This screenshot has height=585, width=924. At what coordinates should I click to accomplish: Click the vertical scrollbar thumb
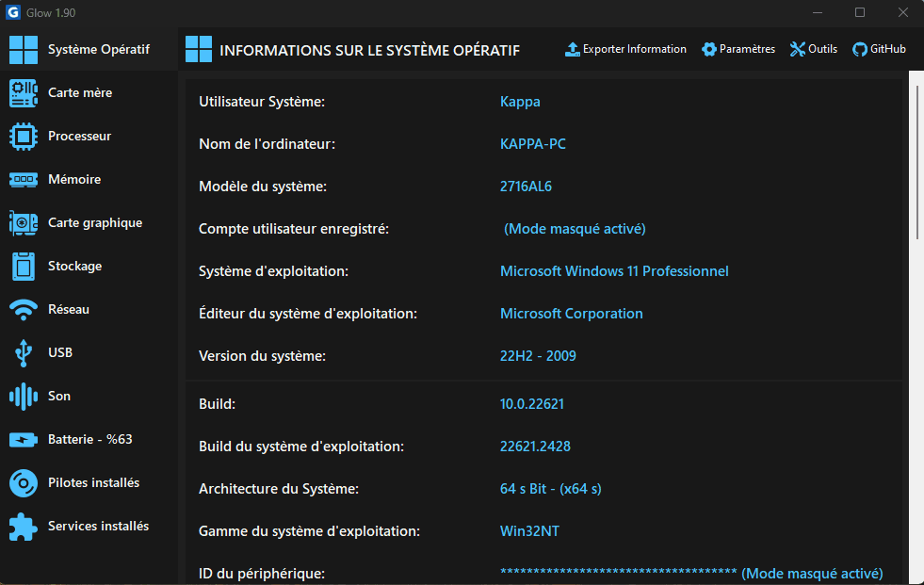(x=916, y=163)
